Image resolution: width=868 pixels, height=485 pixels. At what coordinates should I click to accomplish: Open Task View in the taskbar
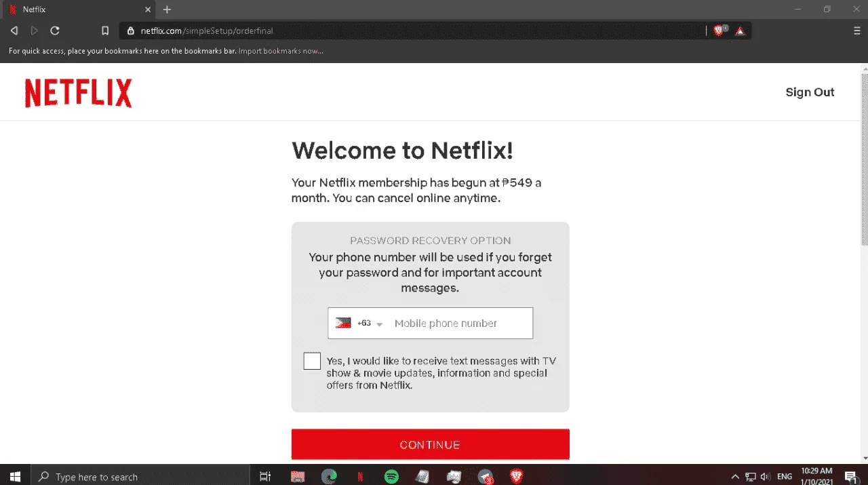coord(266,477)
